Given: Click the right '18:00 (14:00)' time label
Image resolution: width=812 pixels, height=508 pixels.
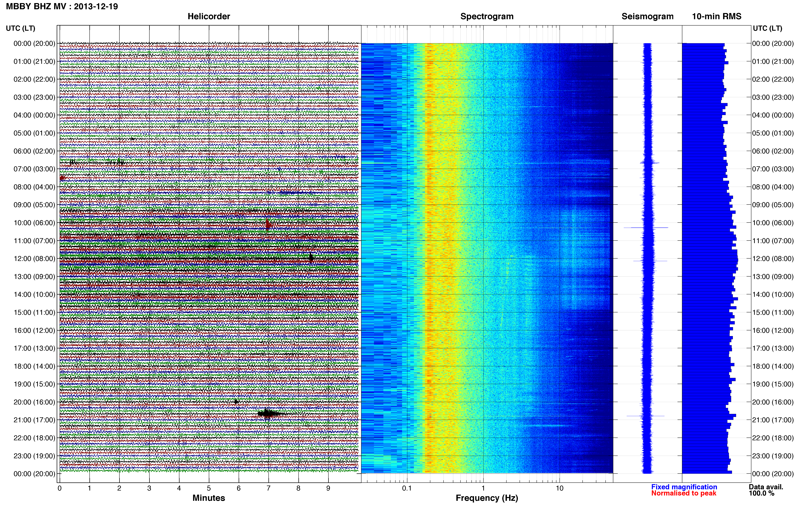Looking at the screenshot, I should pyautogui.click(x=773, y=366).
